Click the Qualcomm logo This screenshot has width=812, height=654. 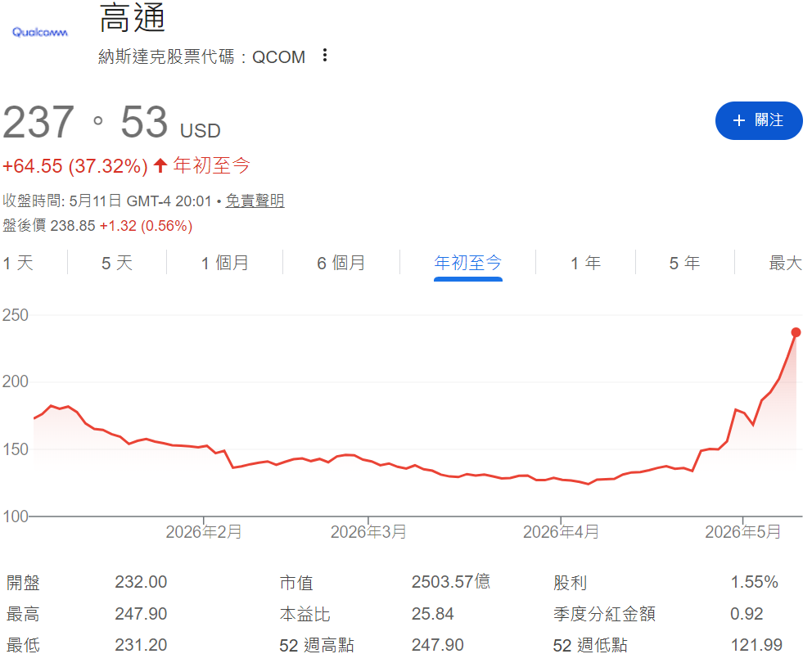[40, 32]
